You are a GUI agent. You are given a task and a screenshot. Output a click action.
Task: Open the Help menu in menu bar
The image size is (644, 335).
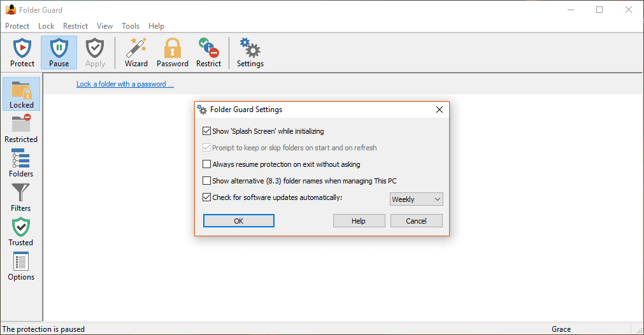point(156,26)
